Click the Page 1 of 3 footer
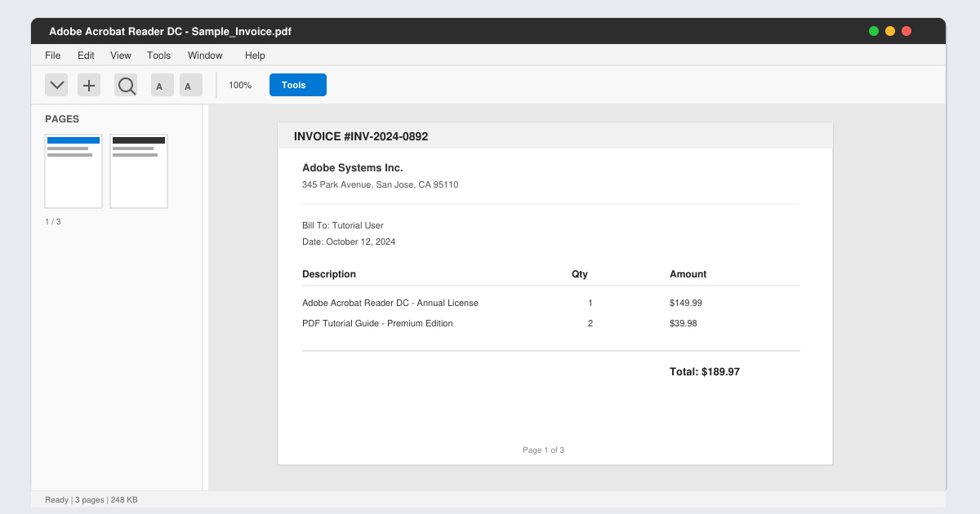This screenshot has height=514, width=980. (x=543, y=450)
